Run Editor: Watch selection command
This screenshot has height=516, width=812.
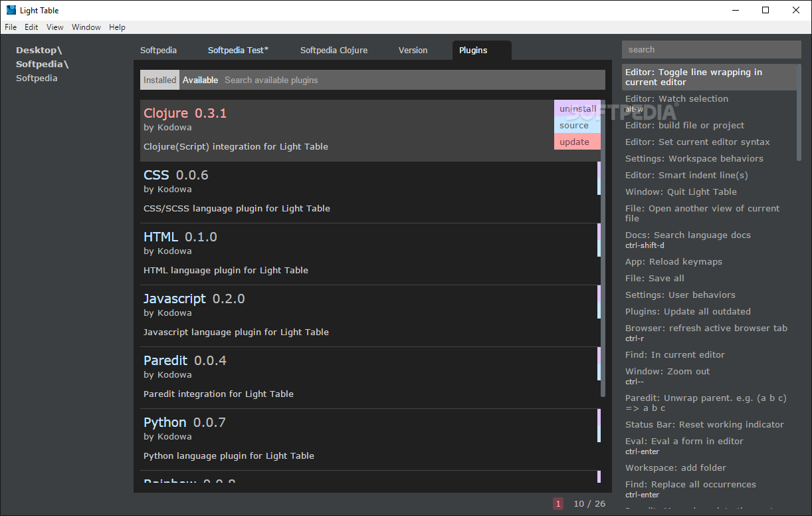pyautogui.click(x=710, y=103)
